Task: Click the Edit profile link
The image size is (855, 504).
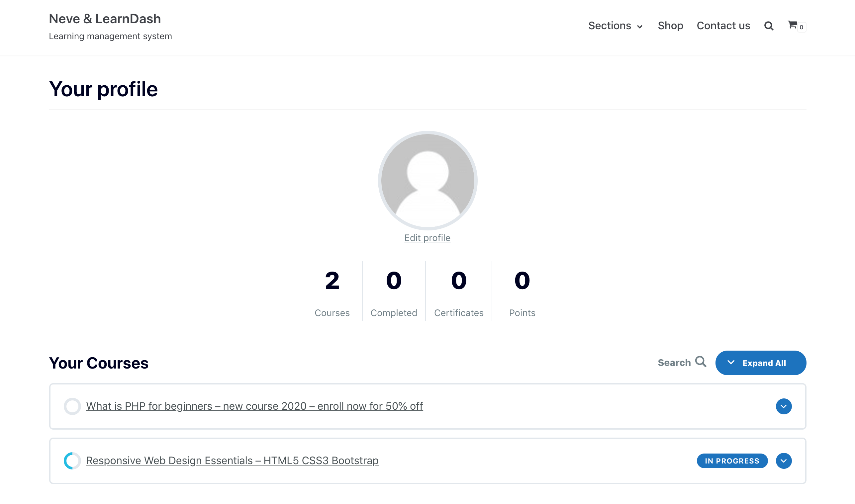Action: tap(427, 238)
